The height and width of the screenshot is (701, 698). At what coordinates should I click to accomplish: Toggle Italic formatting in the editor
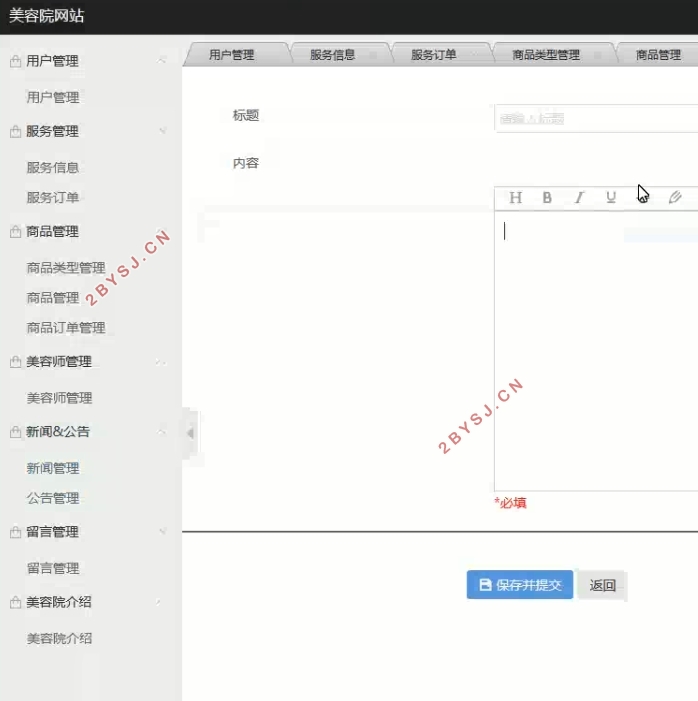(579, 197)
